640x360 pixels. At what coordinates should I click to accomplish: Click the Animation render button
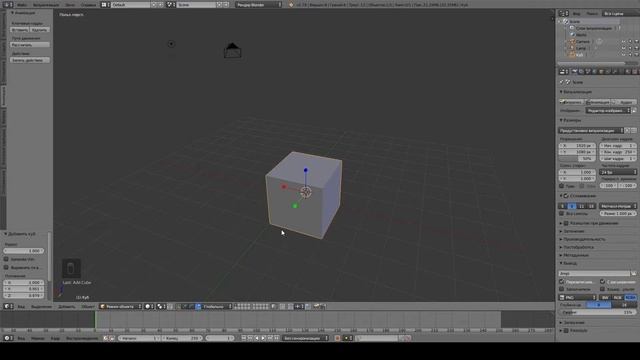pos(598,102)
